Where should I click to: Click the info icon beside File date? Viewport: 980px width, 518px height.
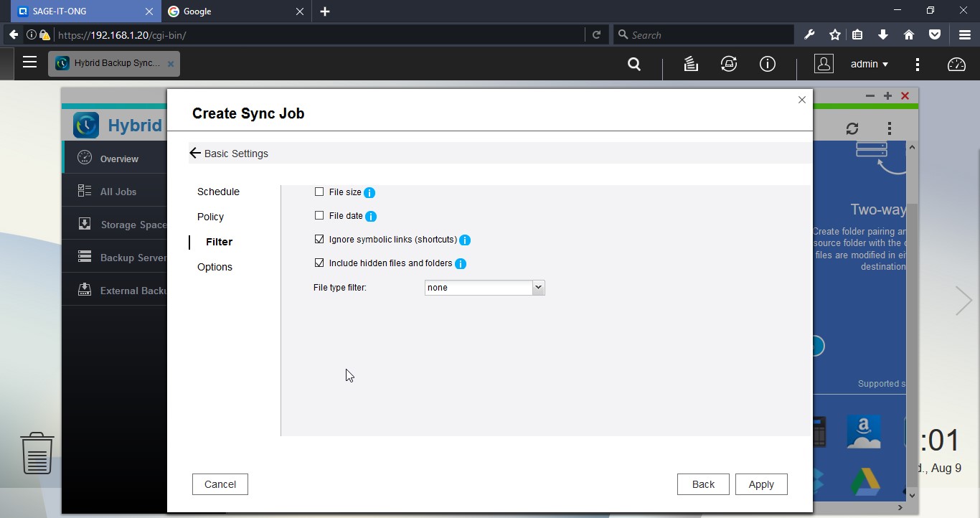pos(371,217)
